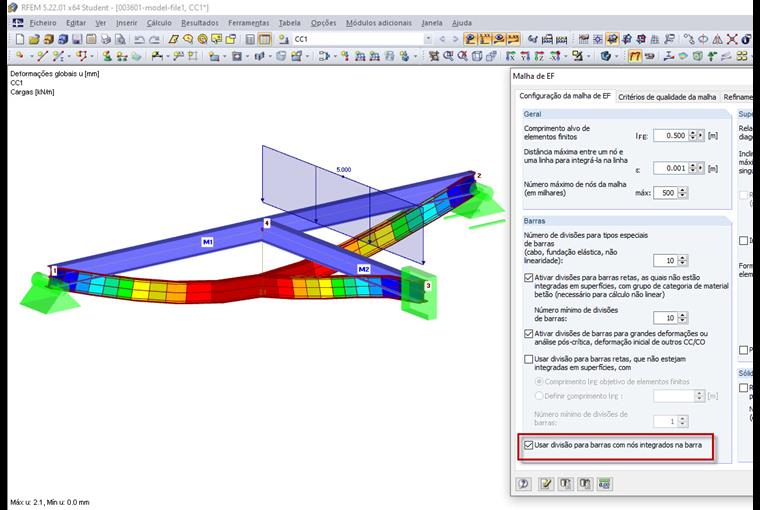Image resolution: width=760 pixels, height=510 pixels.
Task: Open the Editar menu
Action: (x=76, y=23)
